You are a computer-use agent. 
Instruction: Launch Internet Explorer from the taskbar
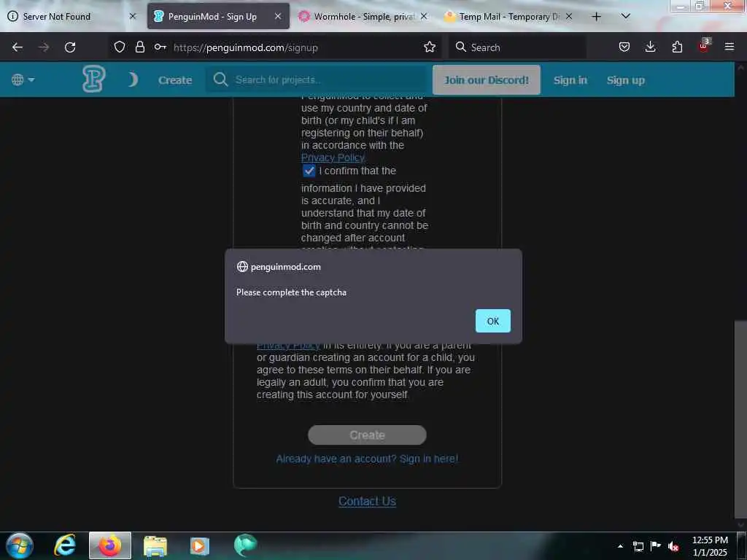65,545
